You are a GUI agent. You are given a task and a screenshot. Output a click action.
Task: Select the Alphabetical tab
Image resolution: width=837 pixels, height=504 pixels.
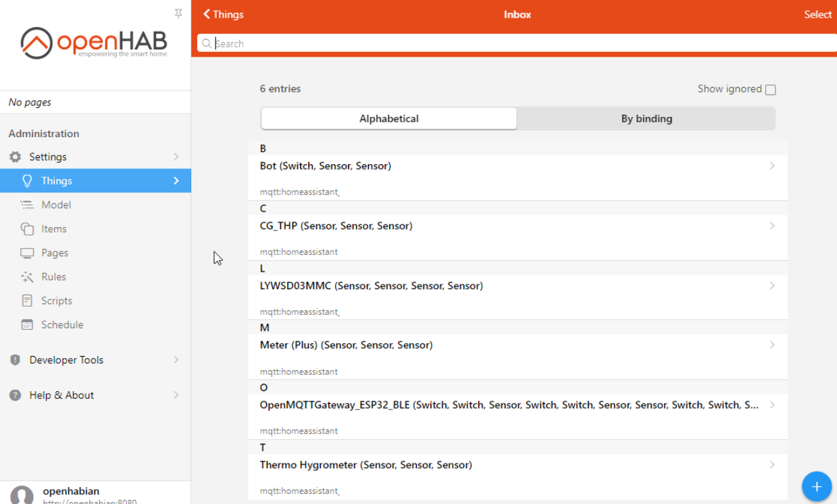(x=389, y=119)
